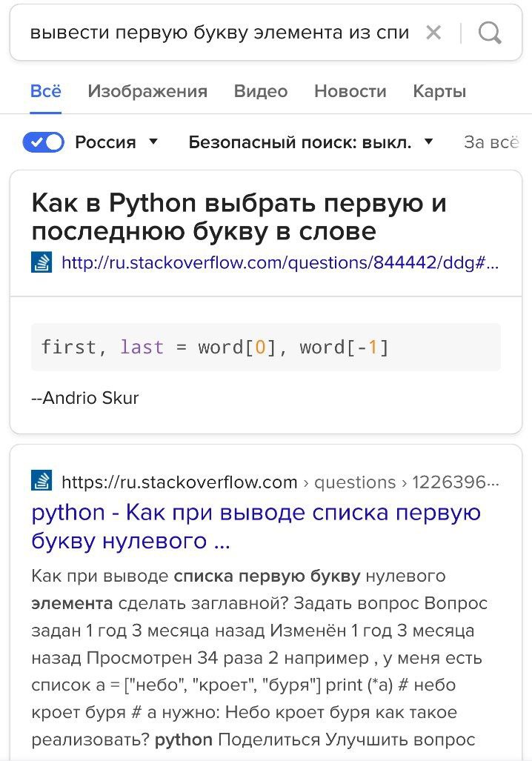Toggle the Россия region switch

[x=43, y=142]
